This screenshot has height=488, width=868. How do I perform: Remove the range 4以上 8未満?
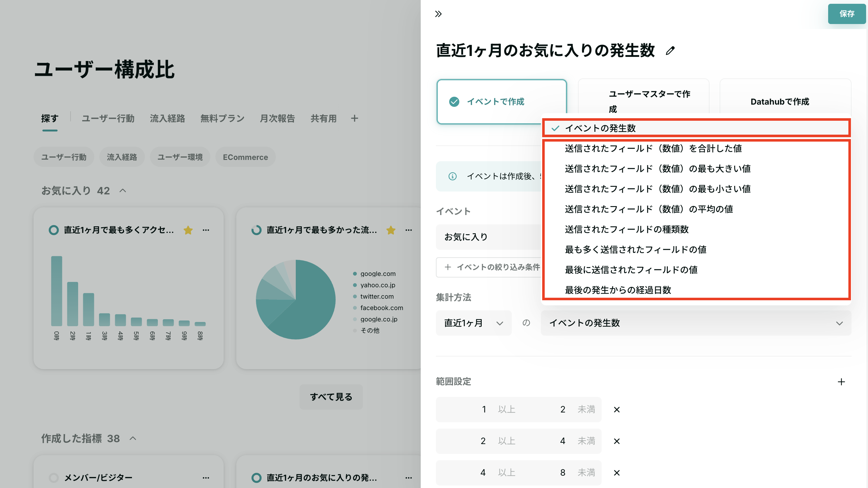click(617, 473)
